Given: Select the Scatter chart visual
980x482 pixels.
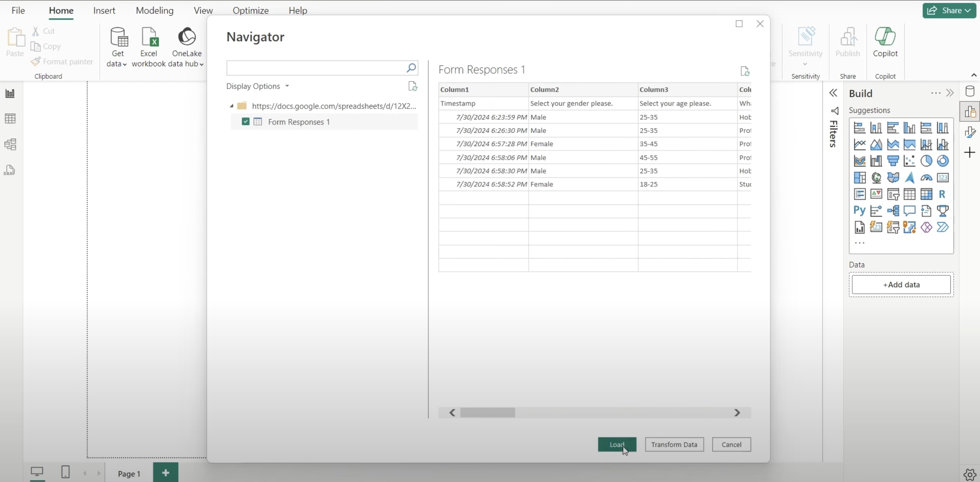Looking at the screenshot, I should pyautogui.click(x=909, y=161).
